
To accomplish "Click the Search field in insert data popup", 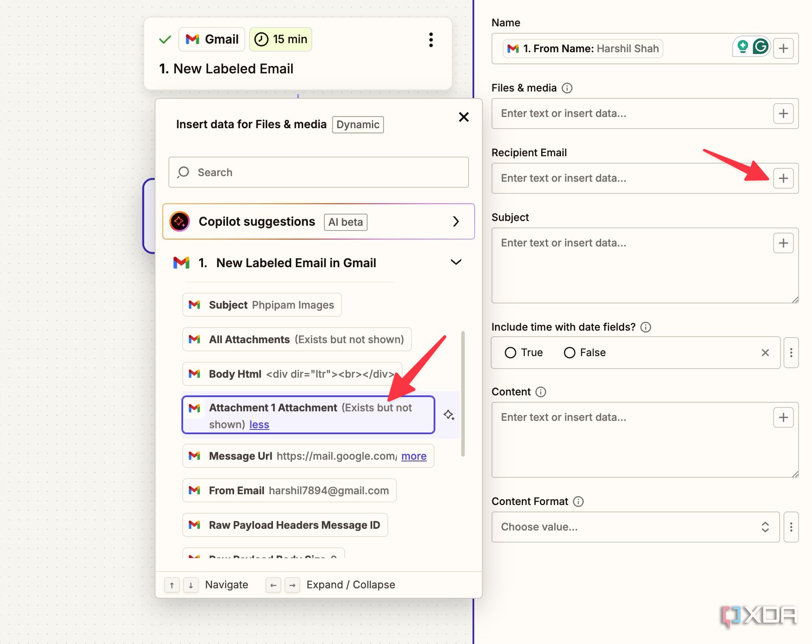I will click(x=319, y=172).
